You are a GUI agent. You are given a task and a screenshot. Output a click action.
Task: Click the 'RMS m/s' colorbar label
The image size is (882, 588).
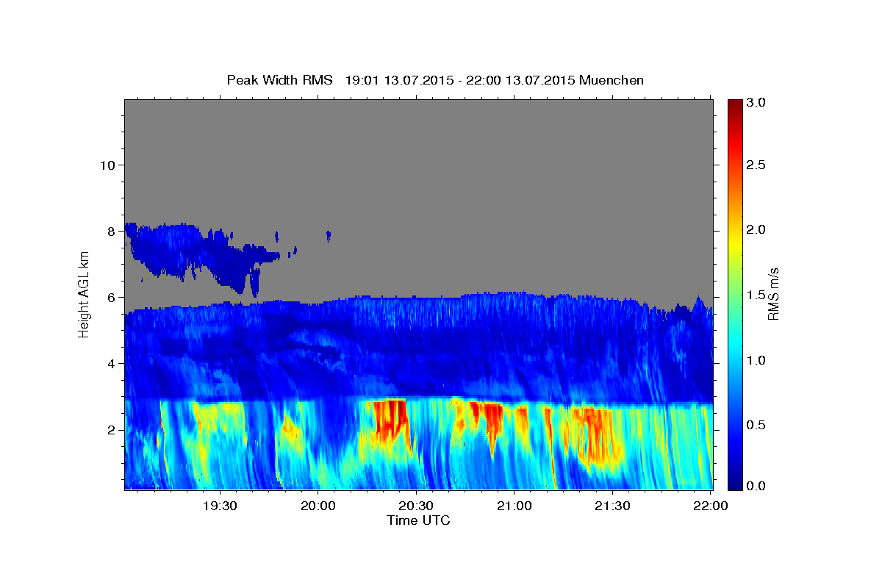(772, 294)
